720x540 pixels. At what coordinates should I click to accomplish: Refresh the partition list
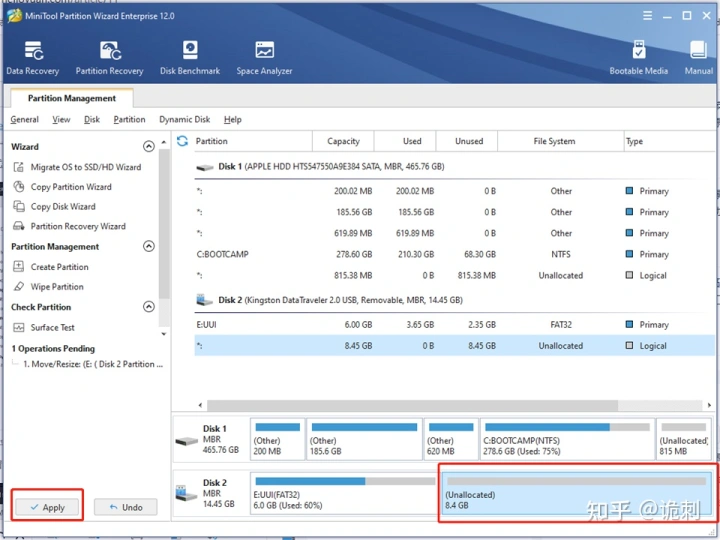click(182, 141)
